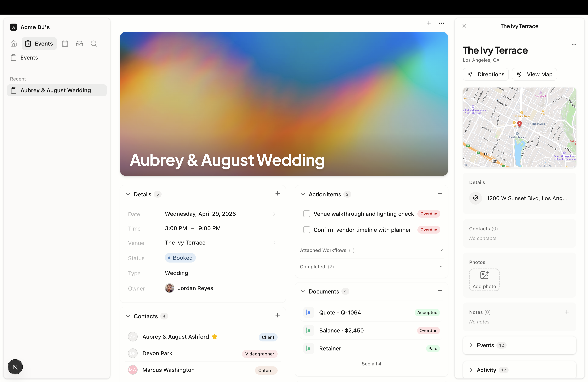
Task: Expand the Activity section in venue panel
Action: coord(519,370)
